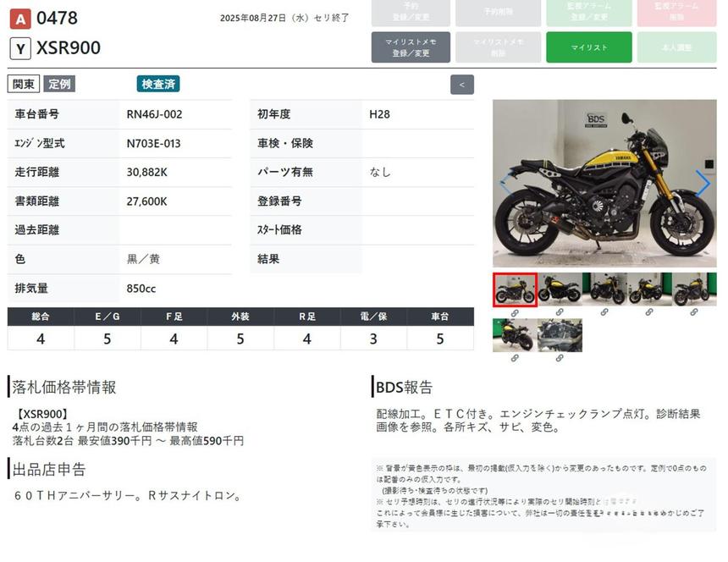
Task: Collapse the panel with the '<' button
Action: tap(461, 85)
